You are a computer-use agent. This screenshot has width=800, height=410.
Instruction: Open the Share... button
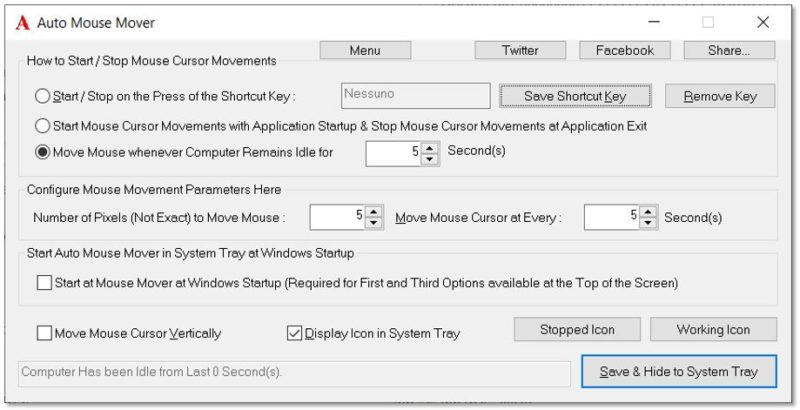729,50
